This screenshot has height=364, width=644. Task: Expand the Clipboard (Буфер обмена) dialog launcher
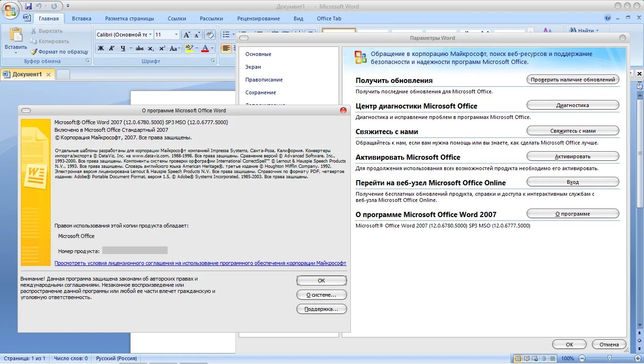tap(87, 61)
